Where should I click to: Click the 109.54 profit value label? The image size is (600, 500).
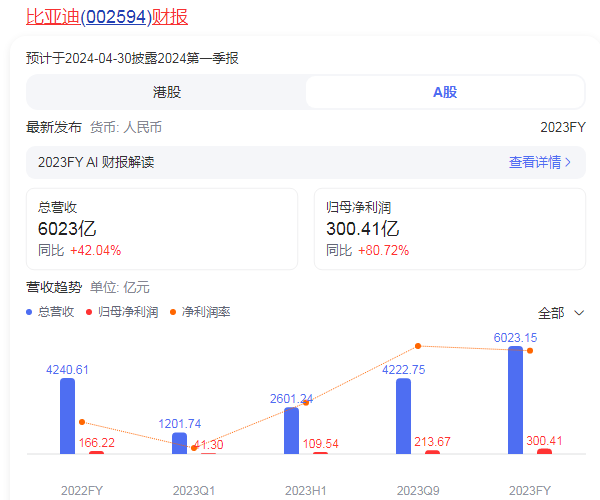click(321, 444)
